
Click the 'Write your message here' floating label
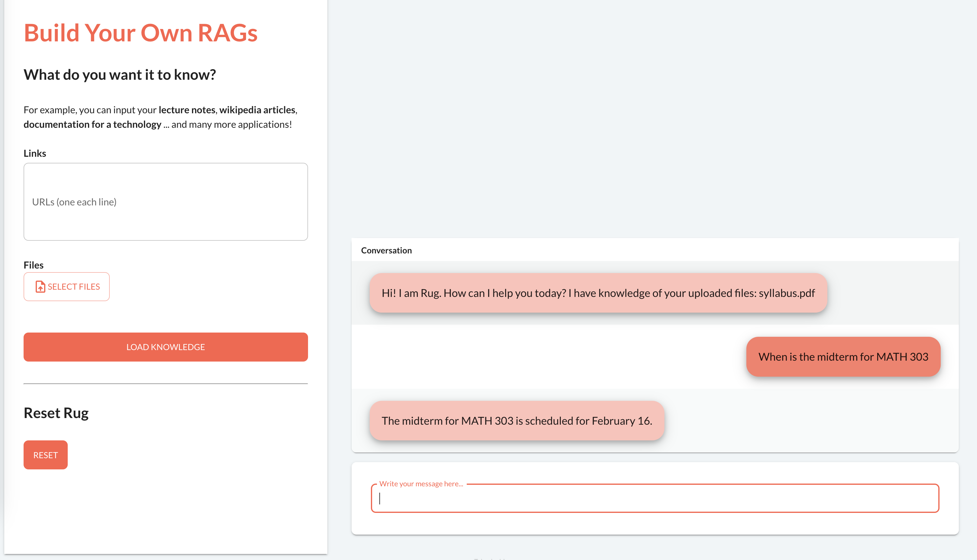(422, 484)
